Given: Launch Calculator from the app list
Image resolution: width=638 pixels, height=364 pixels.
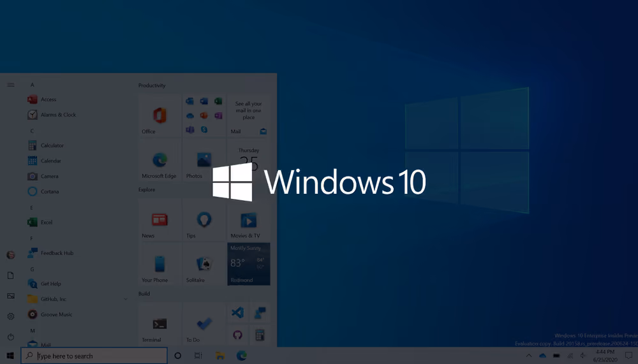Looking at the screenshot, I should (77, 145).
